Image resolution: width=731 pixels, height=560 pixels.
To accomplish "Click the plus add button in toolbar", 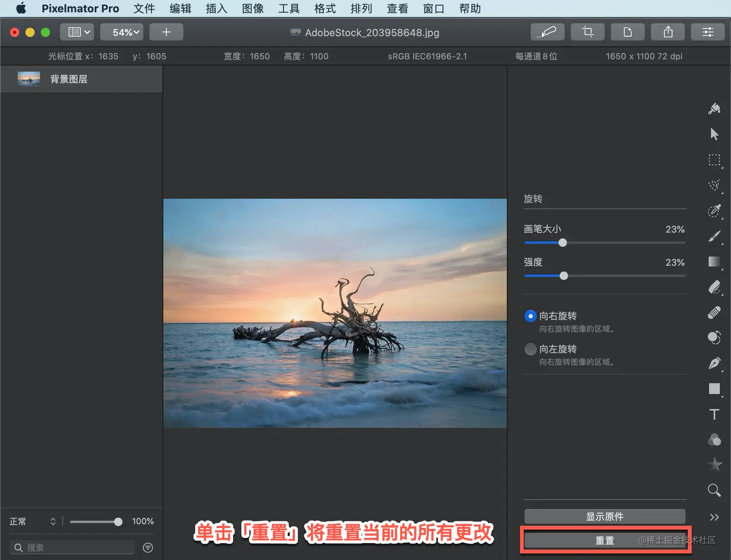I will click(166, 32).
